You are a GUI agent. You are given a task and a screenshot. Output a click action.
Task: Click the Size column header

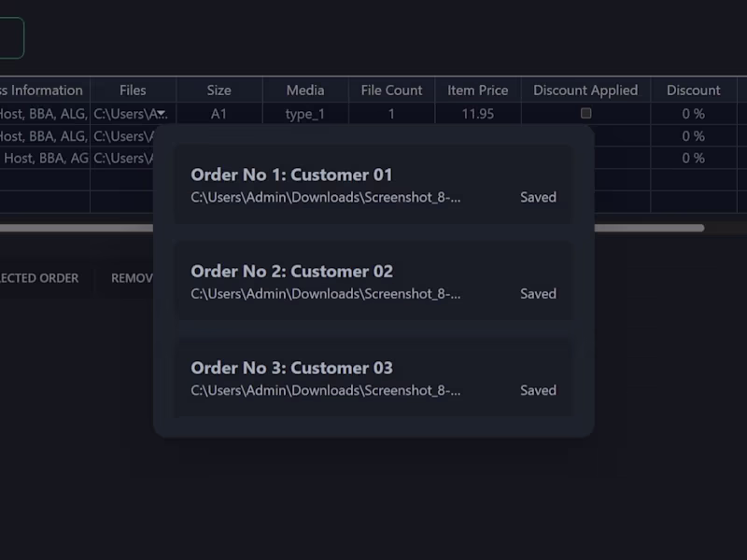[x=218, y=90]
